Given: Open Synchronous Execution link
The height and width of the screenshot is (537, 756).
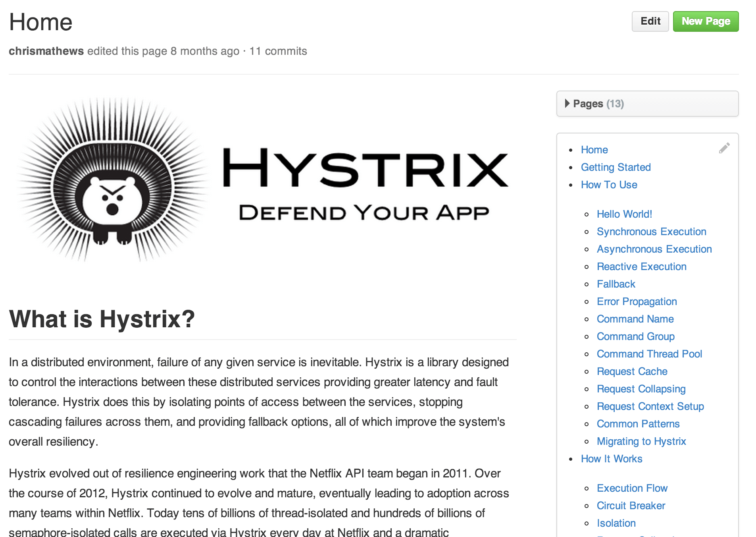Looking at the screenshot, I should coord(651,232).
